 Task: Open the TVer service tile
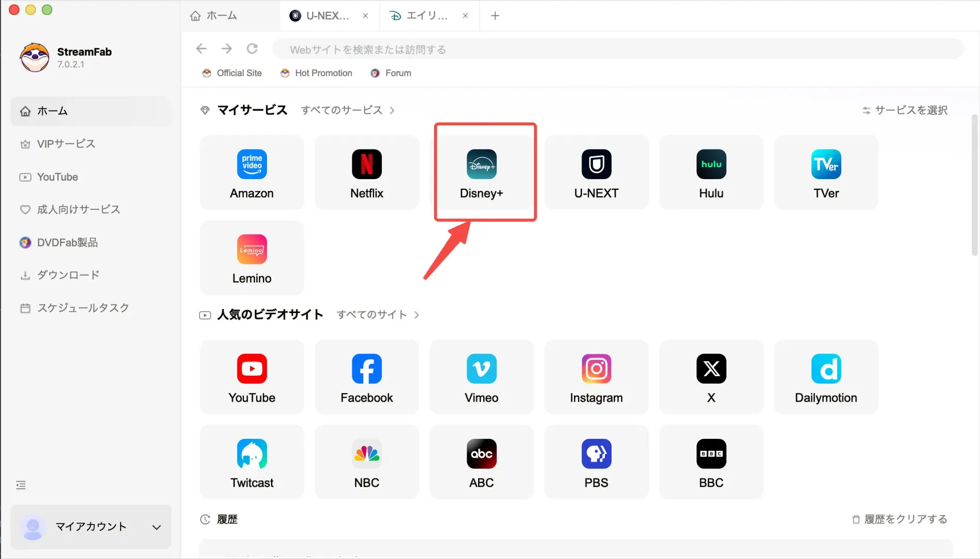[x=826, y=172]
